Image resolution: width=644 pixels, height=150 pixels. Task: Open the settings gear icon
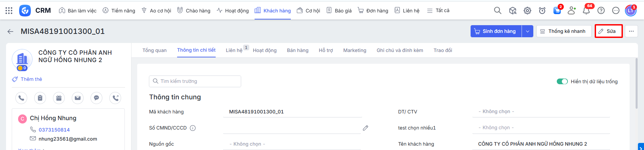pyautogui.click(x=527, y=11)
